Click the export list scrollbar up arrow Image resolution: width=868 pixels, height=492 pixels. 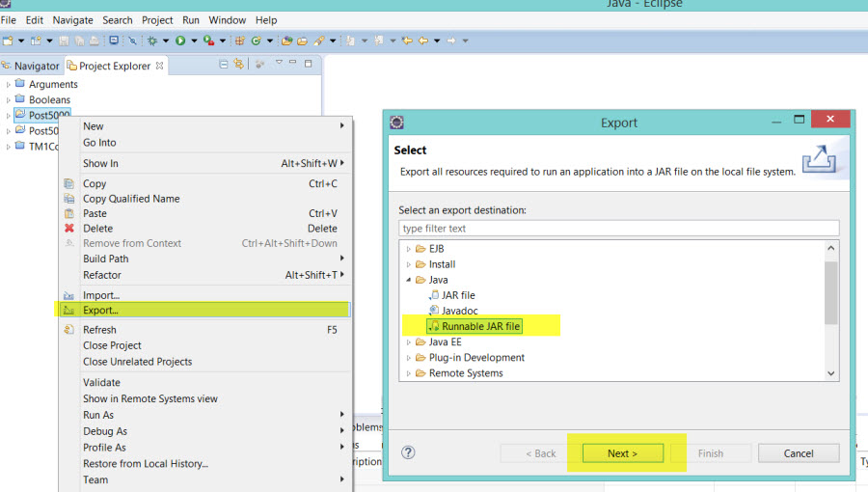click(x=831, y=248)
